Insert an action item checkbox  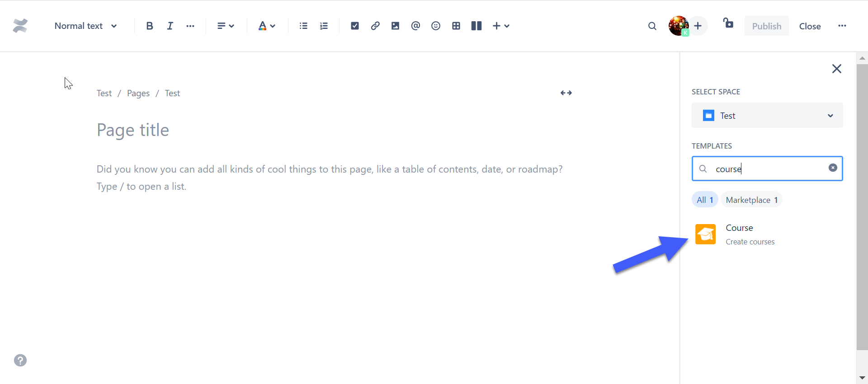355,26
